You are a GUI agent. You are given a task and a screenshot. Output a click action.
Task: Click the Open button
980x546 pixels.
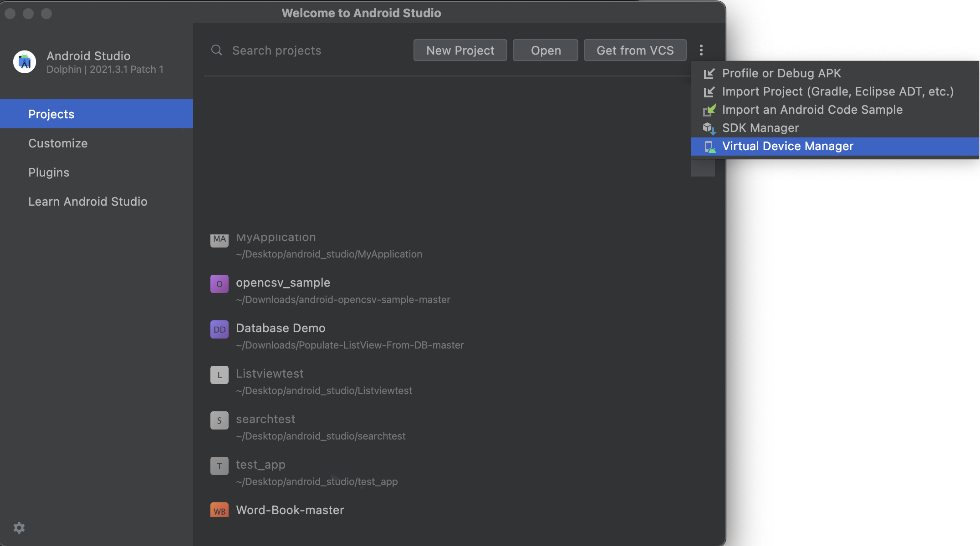(545, 50)
